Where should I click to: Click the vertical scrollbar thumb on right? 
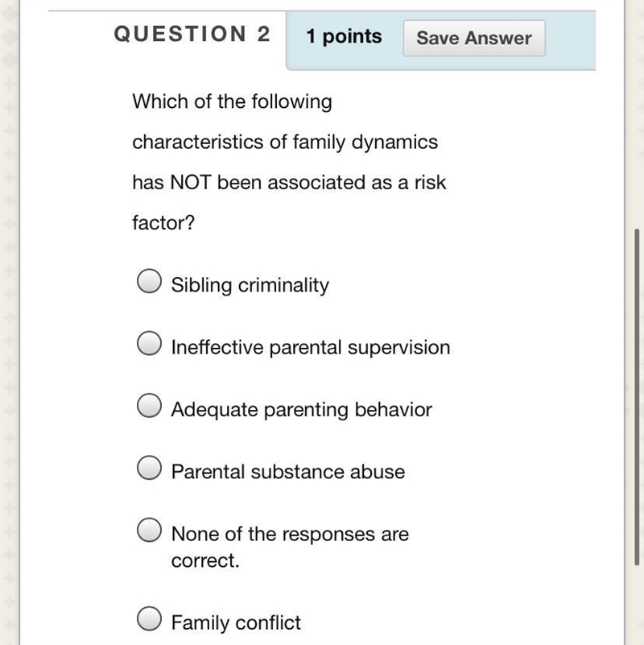[637, 397]
